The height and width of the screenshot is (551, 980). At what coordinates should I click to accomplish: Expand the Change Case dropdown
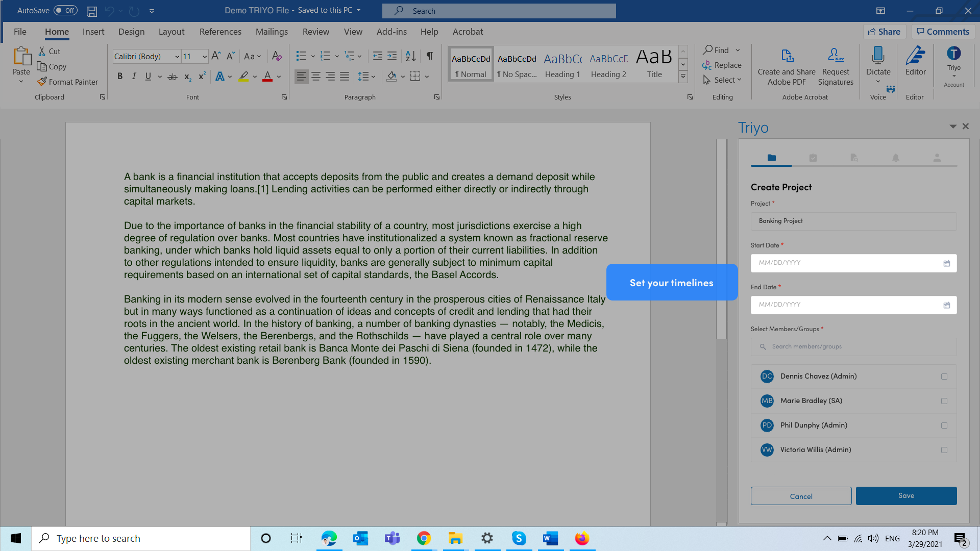(x=259, y=57)
